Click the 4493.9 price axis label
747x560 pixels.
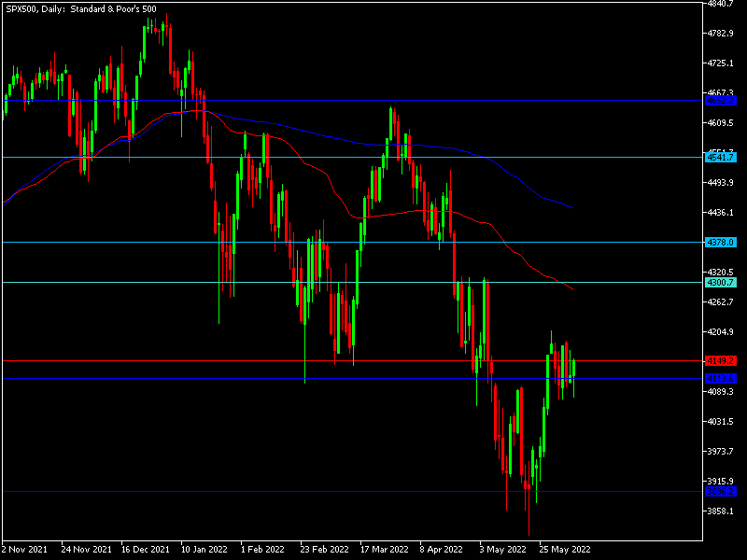(720, 182)
